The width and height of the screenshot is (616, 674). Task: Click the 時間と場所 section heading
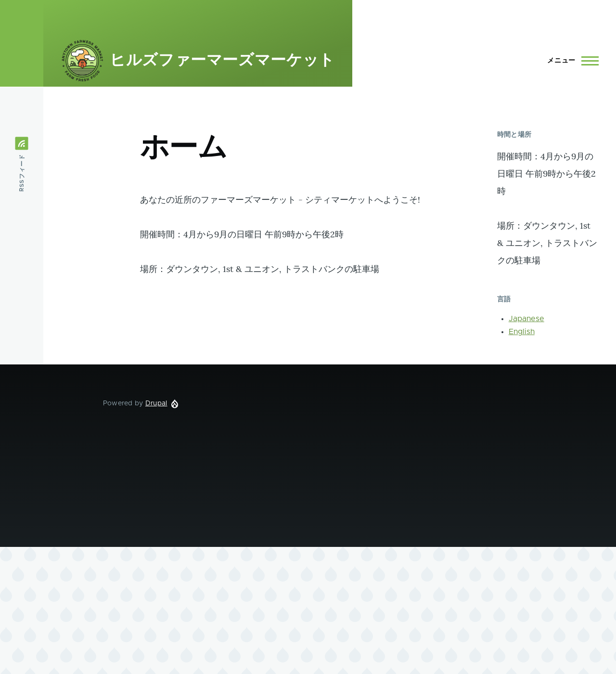pos(514,134)
